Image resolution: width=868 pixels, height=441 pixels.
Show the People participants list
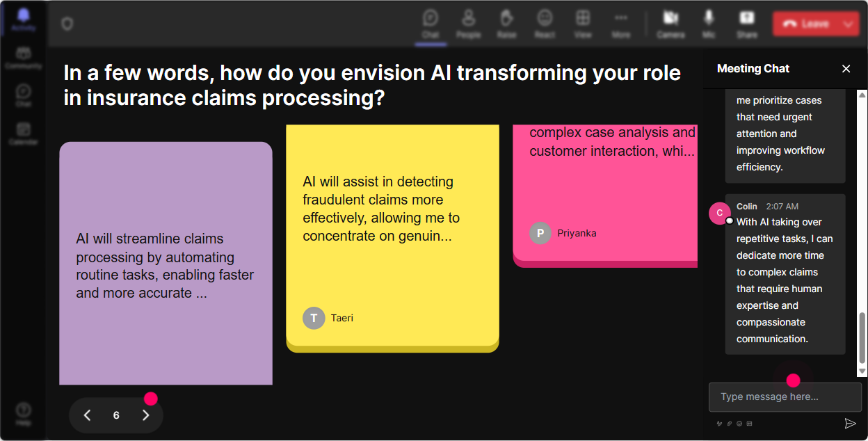click(469, 23)
